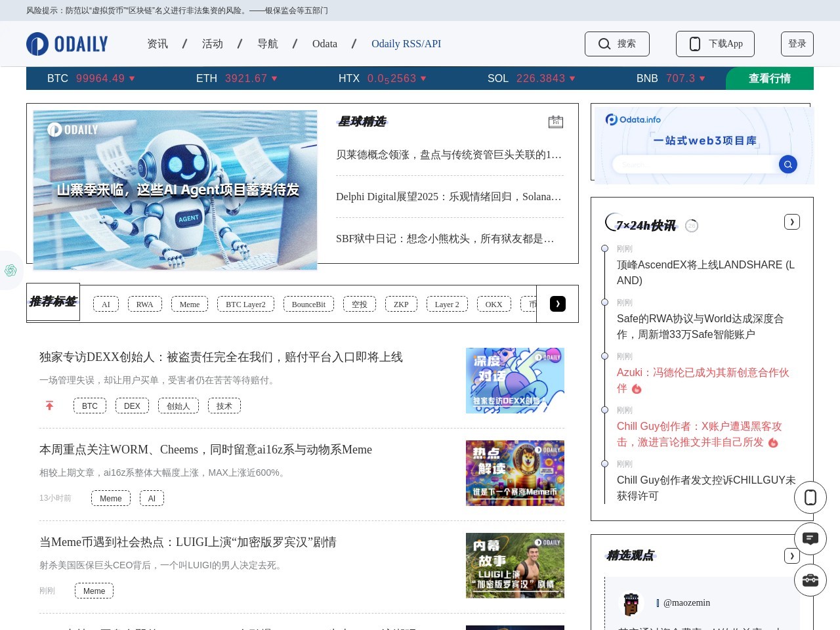Open the WORM、Cheems article title

pos(205,450)
